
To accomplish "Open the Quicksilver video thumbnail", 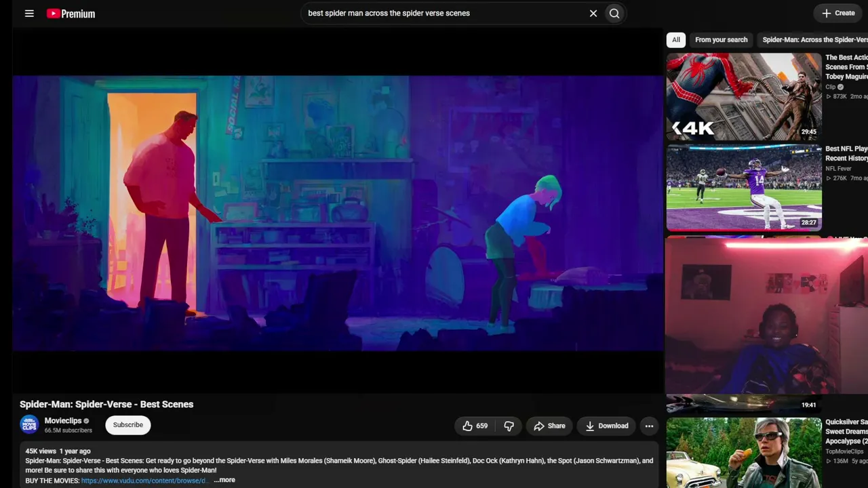I will pyautogui.click(x=744, y=453).
